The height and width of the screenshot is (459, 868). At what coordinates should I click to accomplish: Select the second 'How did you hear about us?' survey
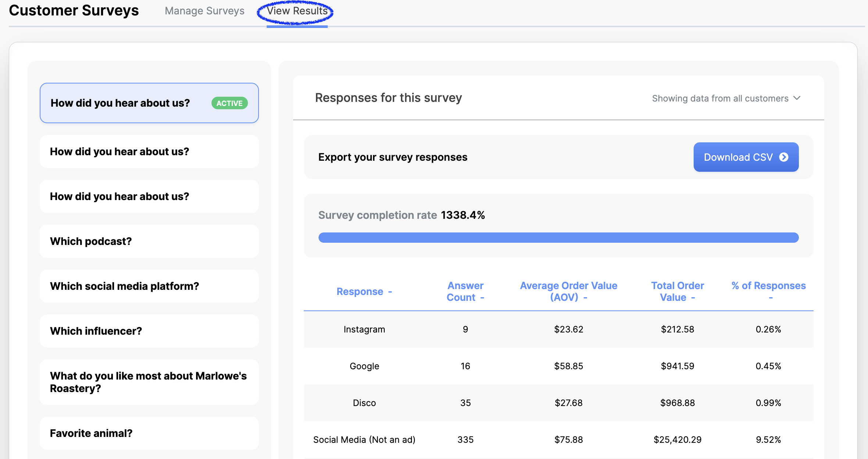149,152
